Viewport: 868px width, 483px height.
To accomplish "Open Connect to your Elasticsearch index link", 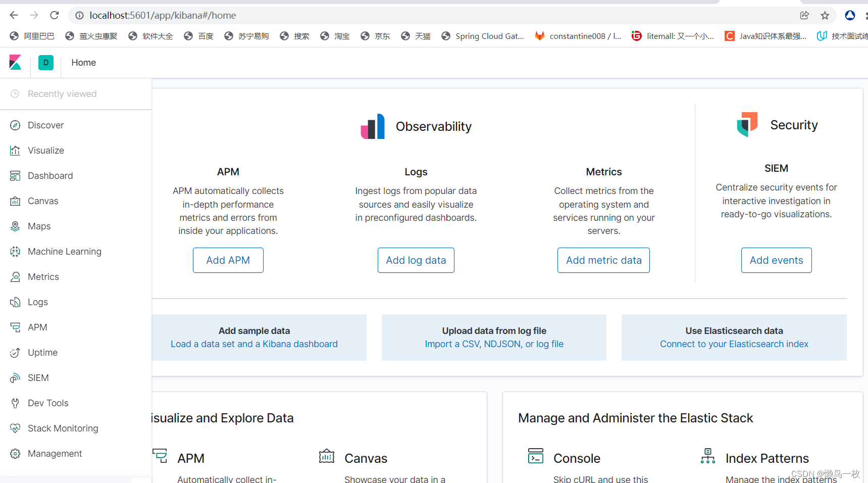I will pos(734,344).
